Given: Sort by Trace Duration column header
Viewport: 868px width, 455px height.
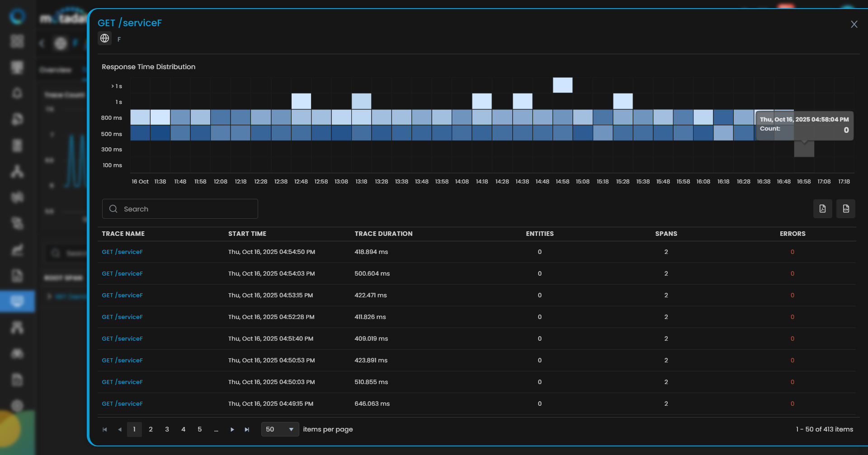Looking at the screenshot, I should pyautogui.click(x=383, y=234).
